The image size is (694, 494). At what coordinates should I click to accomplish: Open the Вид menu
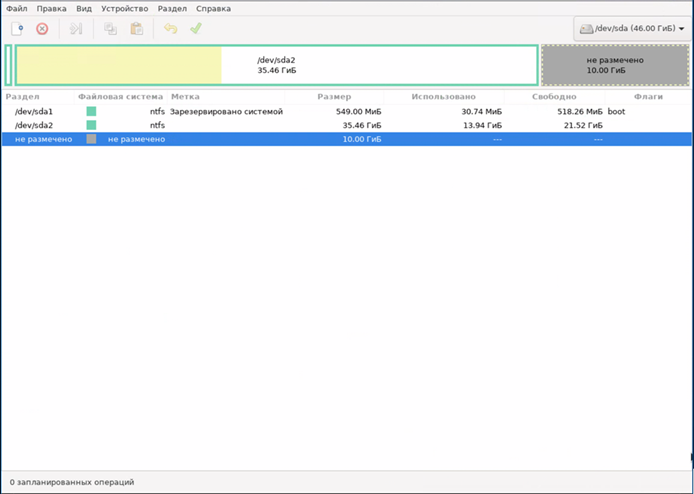tap(84, 8)
